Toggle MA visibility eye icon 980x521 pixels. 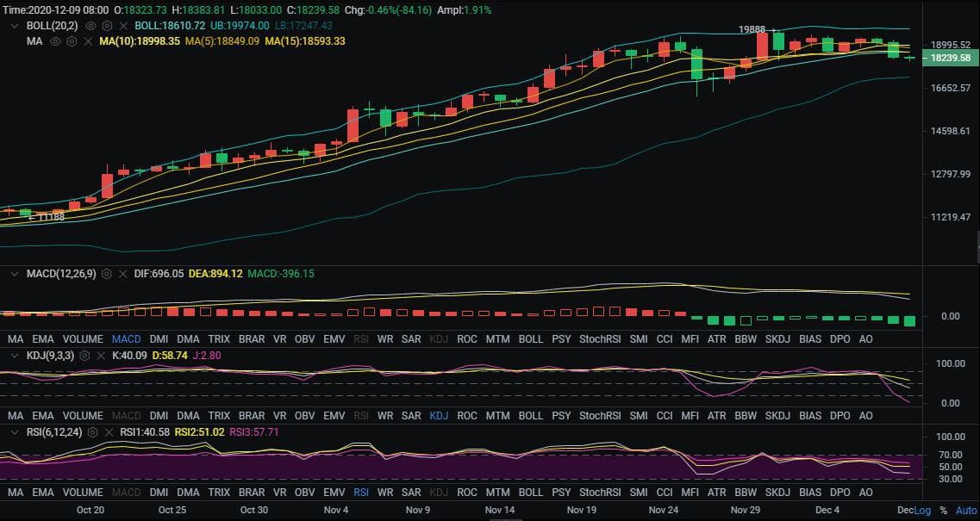click(56, 40)
